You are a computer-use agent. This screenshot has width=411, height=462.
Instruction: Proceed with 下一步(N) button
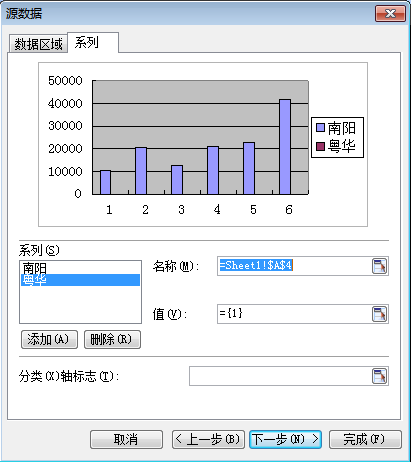pos(285,439)
